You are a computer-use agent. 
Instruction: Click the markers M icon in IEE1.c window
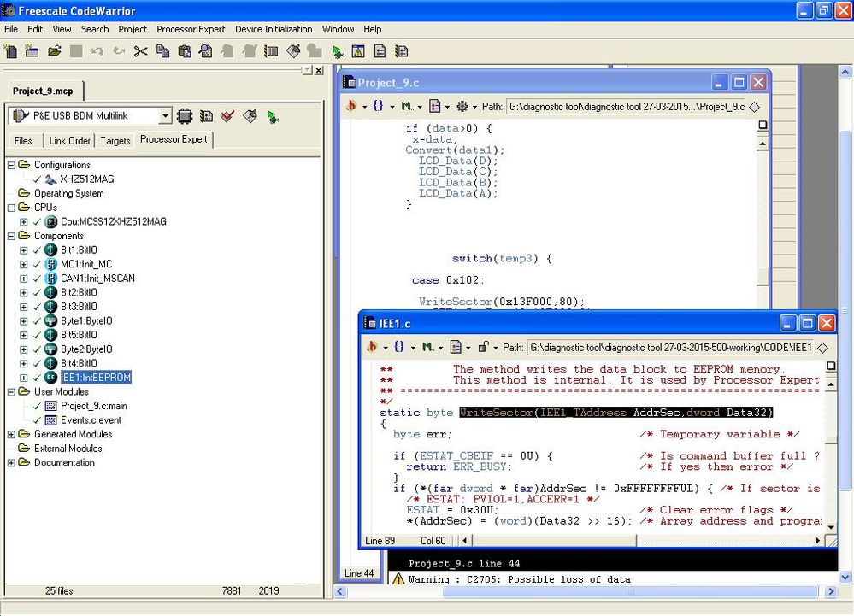(x=427, y=347)
